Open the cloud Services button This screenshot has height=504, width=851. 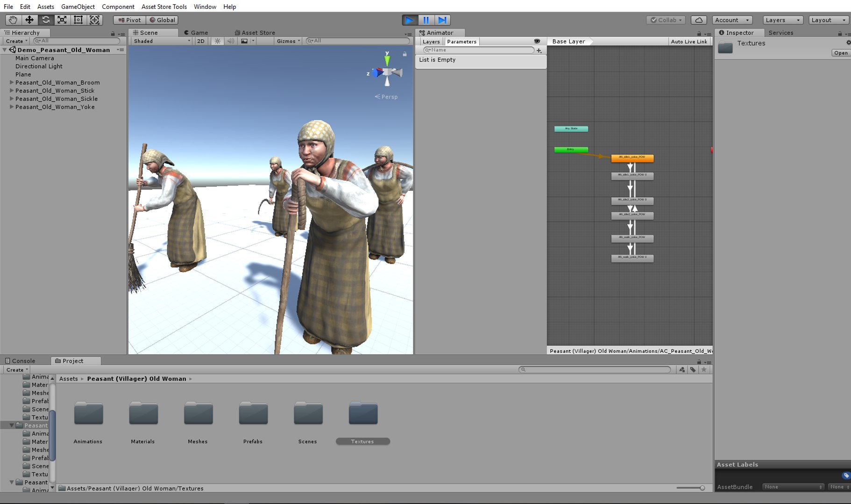tap(699, 20)
